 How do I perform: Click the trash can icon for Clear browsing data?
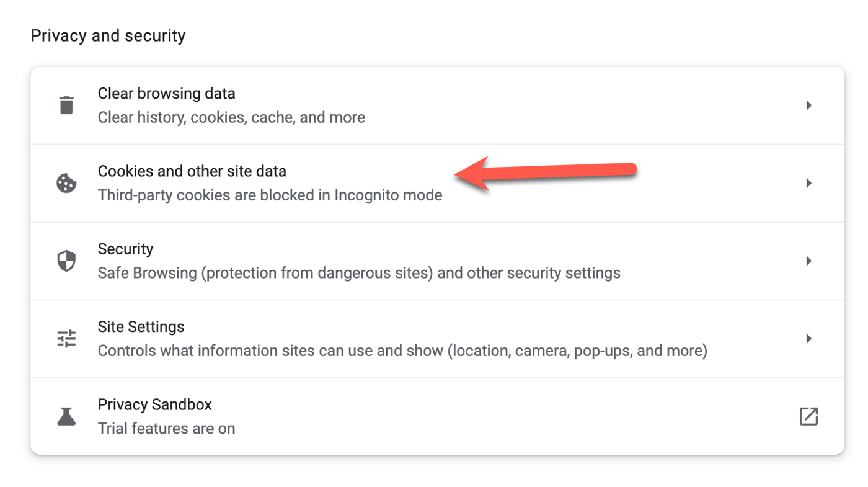[66, 105]
